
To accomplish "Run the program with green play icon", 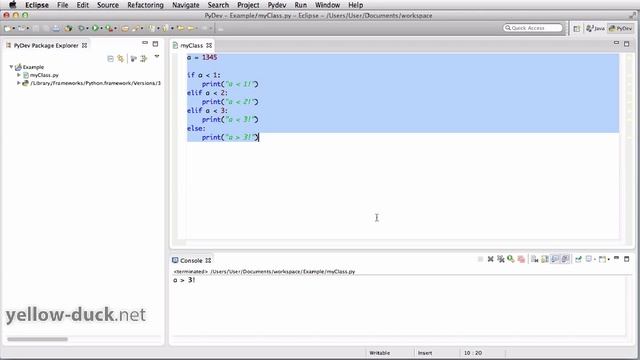I will coord(95,29).
